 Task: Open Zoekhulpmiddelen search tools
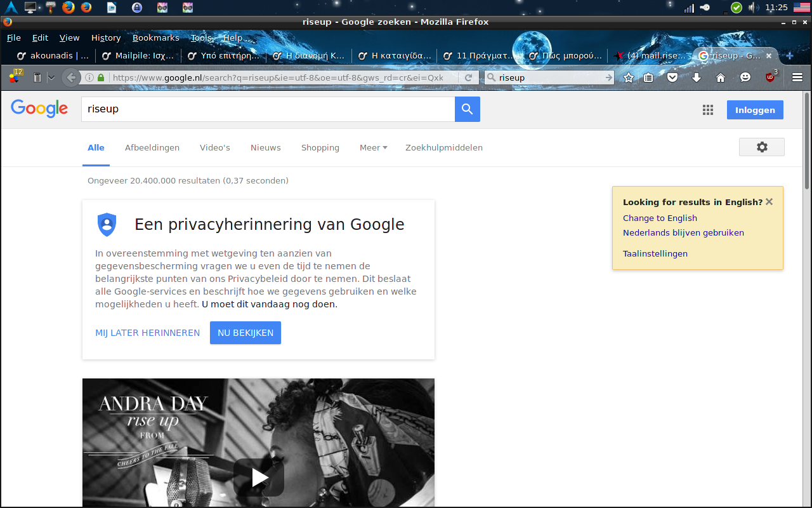444,147
